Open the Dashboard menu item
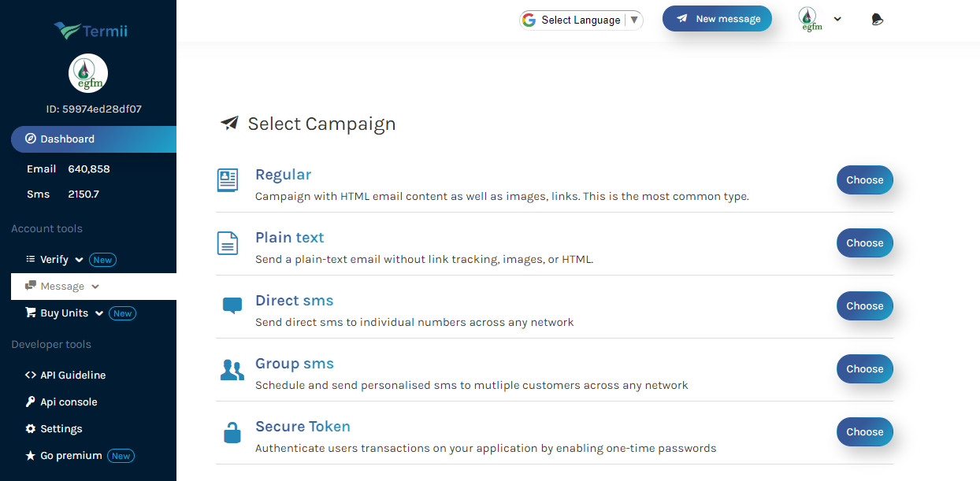 [68, 139]
